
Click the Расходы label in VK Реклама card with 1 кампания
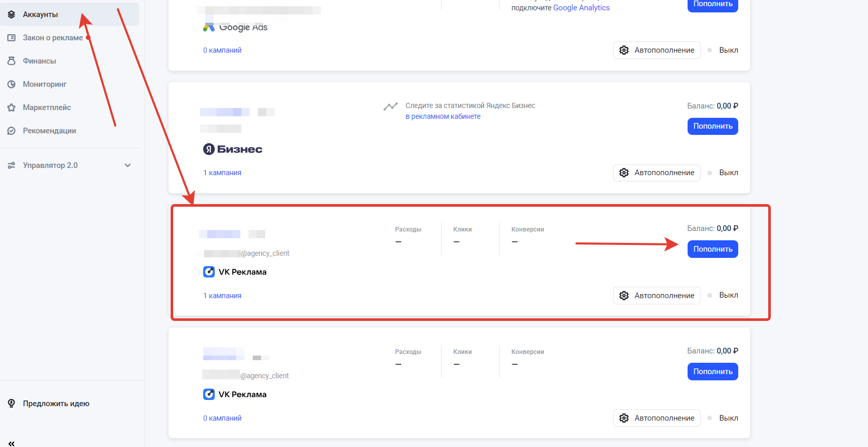click(408, 229)
